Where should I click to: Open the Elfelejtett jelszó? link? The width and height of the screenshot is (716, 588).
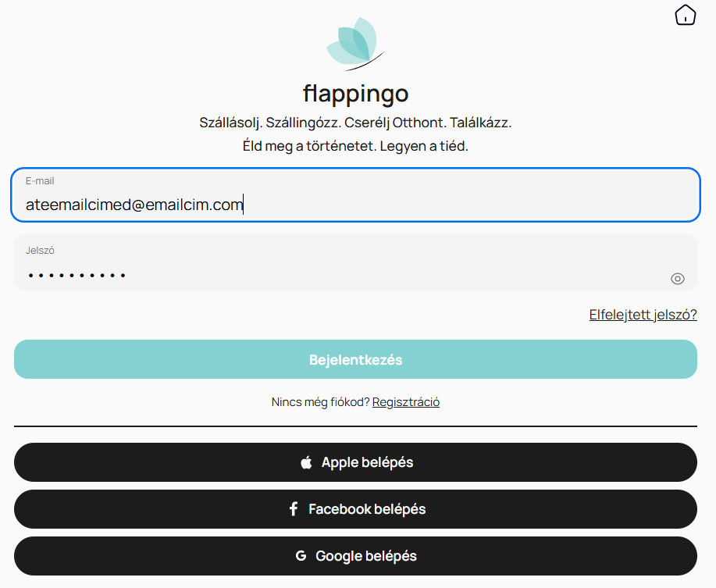[643, 315]
